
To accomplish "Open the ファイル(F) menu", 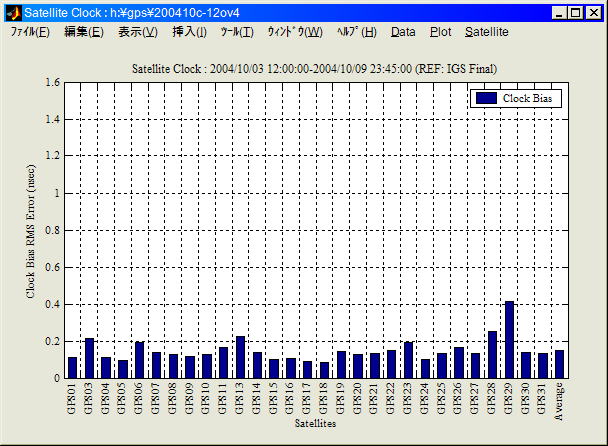I will pyautogui.click(x=30, y=32).
